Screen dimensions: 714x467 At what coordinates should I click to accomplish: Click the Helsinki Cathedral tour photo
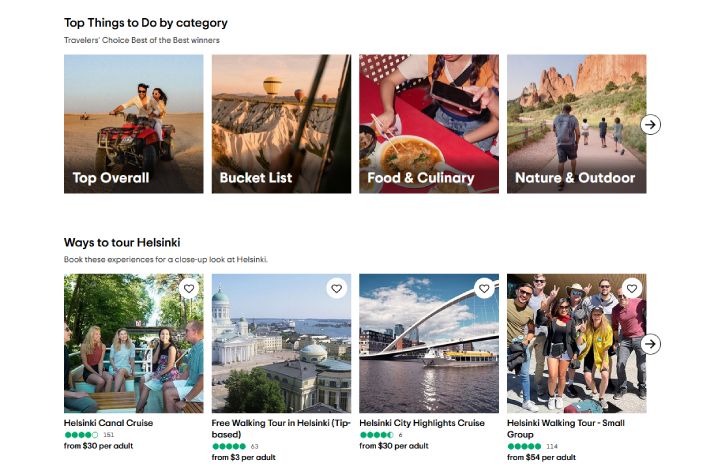281,343
